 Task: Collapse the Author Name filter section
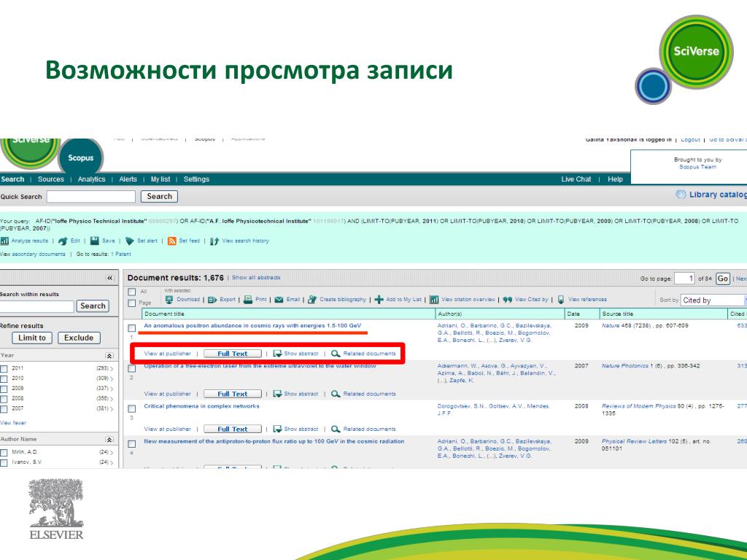tap(109, 440)
